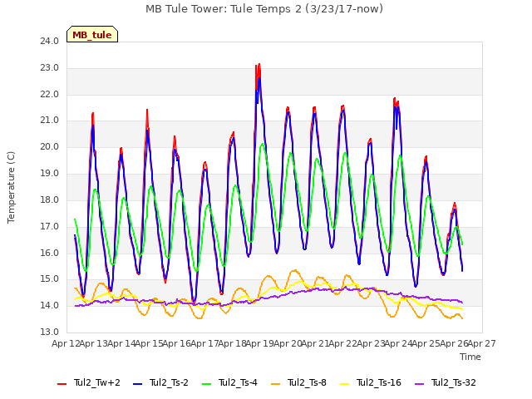Select the Tul2_Ts-32 legend entry
Image resolution: width=532 pixels, height=399 pixels.
click(x=446, y=383)
